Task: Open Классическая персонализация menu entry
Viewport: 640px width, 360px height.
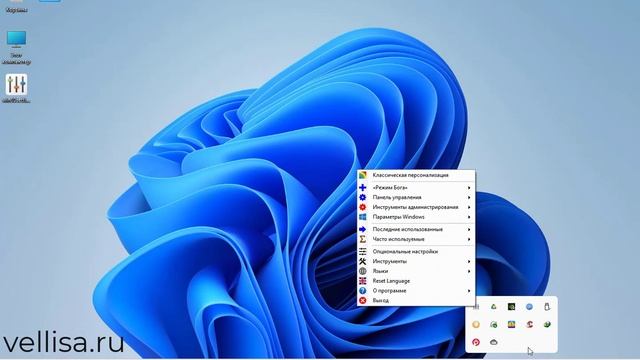Action: pyautogui.click(x=416, y=175)
